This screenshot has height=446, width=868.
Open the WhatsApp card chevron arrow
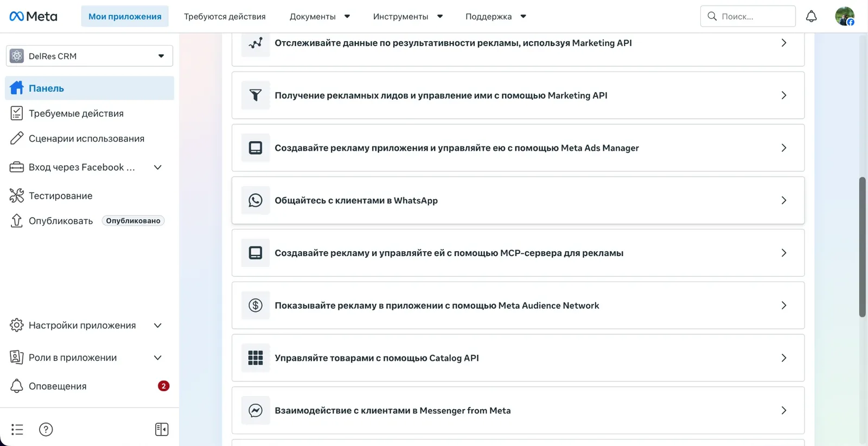pos(784,200)
